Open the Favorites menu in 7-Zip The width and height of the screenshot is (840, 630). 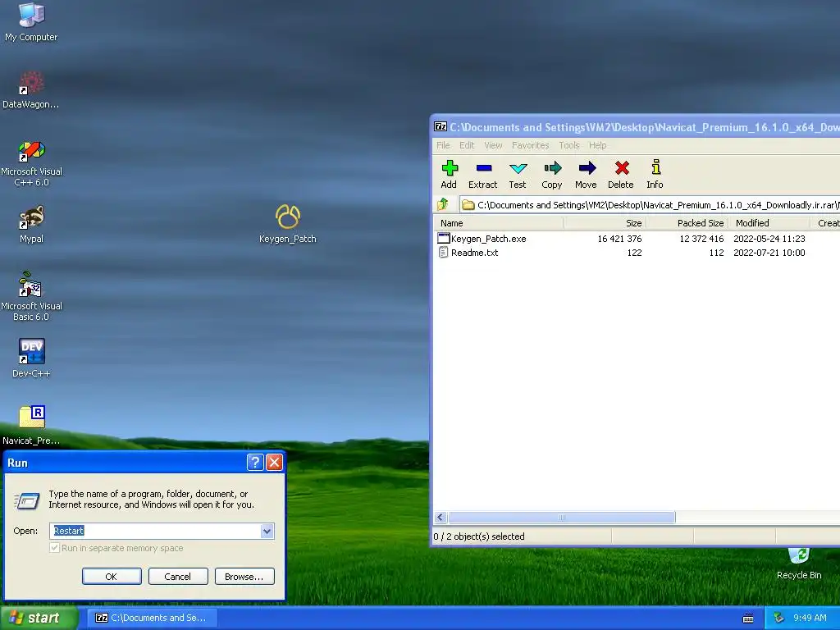pos(531,145)
